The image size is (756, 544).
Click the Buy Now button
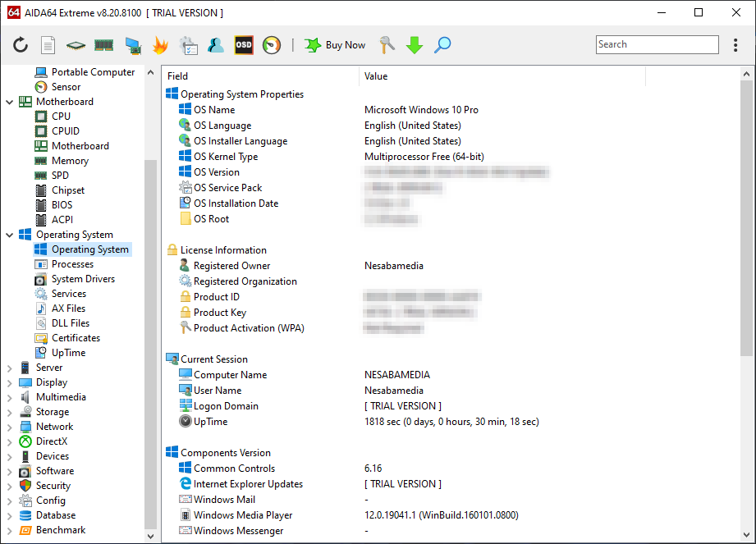(x=335, y=45)
